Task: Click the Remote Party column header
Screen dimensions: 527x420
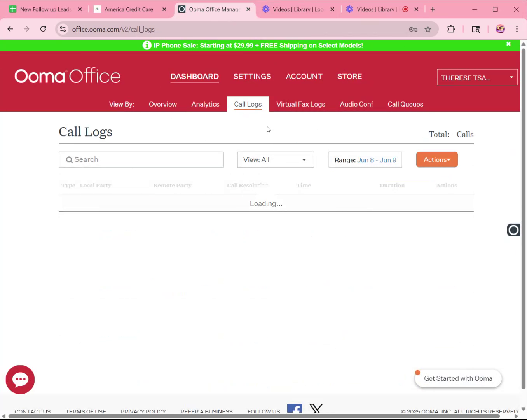Action: (x=173, y=185)
